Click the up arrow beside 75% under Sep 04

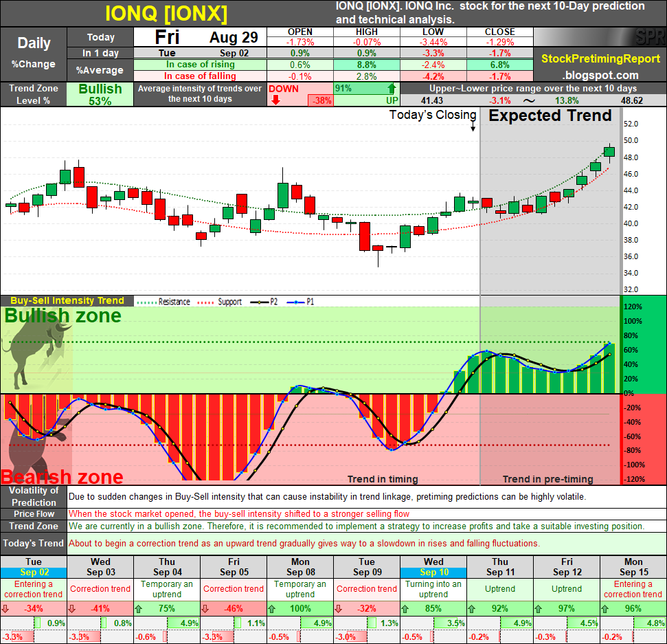139,609
